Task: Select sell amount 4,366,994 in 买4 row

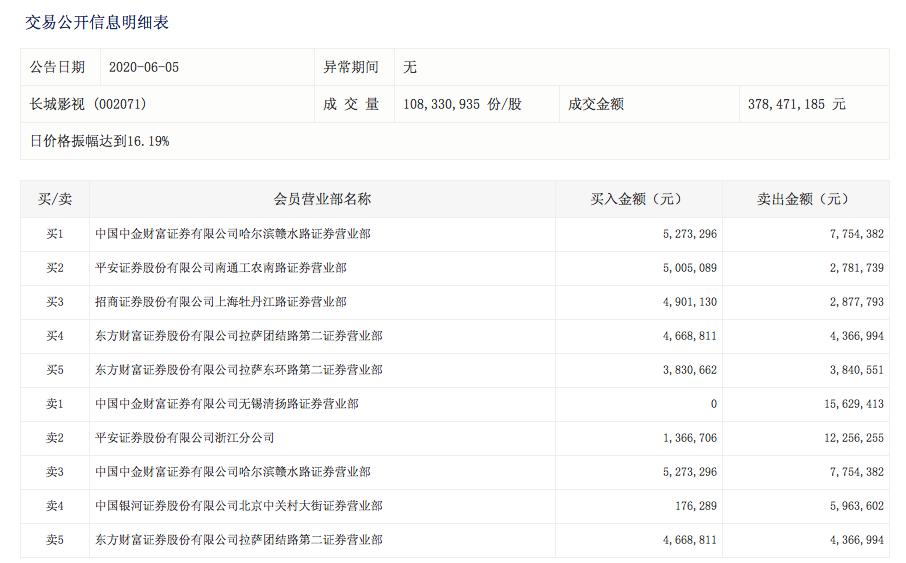Action: pos(857,336)
